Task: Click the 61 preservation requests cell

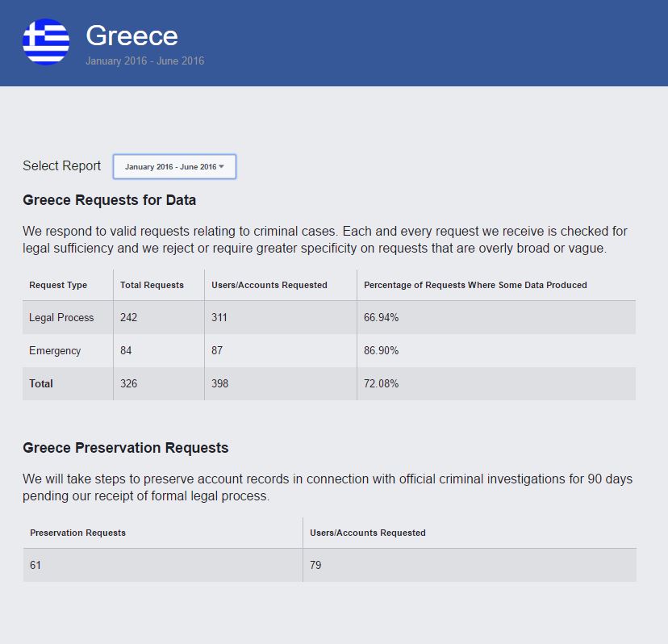Action: point(35,566)
